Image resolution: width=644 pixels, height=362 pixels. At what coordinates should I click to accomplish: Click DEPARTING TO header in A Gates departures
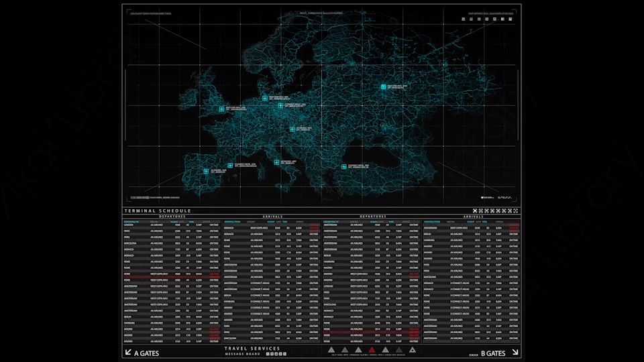131,222
